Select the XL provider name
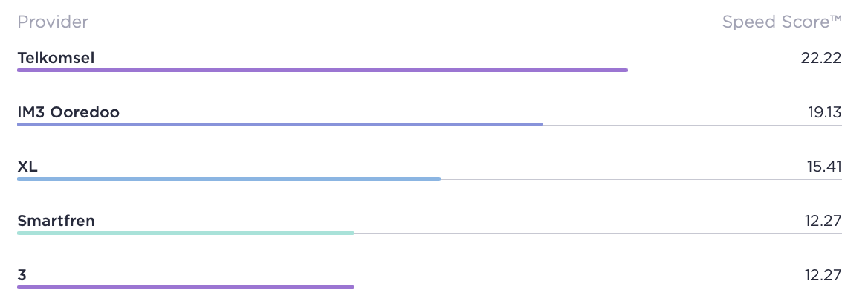868x307 pixels. point(27,167)
